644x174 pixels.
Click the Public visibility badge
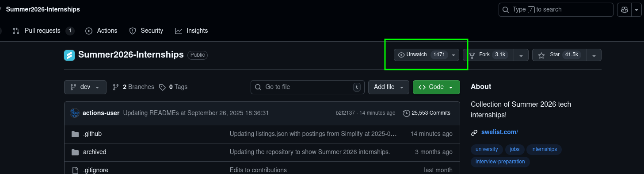tap(198, 55)
